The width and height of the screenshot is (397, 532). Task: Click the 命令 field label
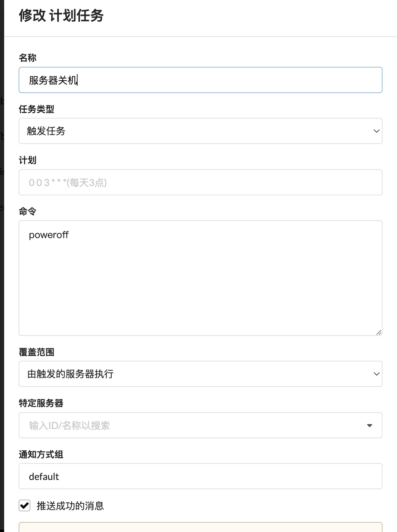pos(28,211)
